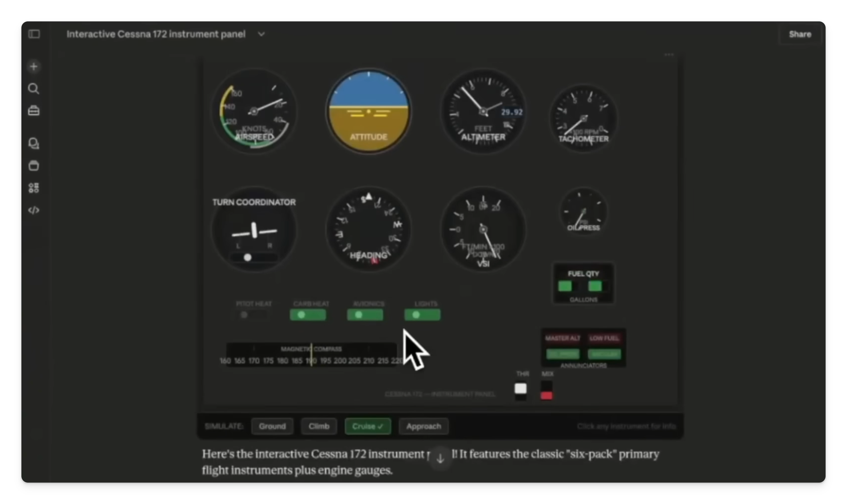Click the Attitude indicator instrument
This screenshot has width=847, height=504.
(x=369, y=111)
